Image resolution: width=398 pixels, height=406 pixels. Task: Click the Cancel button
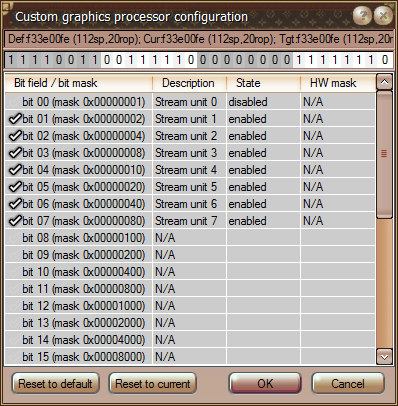[348, 384]
